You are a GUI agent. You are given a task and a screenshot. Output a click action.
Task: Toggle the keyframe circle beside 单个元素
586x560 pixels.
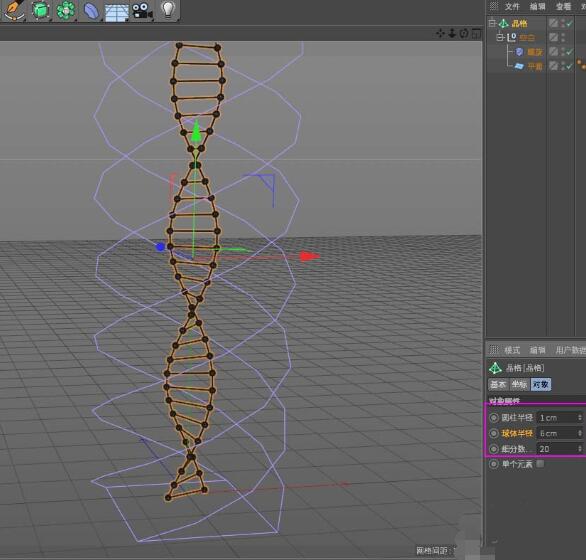tap(494, 464)
